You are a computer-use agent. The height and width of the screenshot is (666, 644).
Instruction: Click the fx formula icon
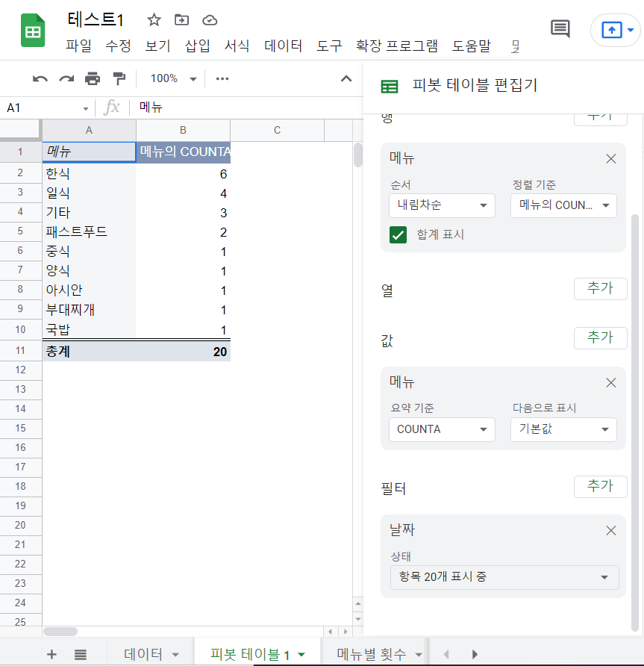click(x=112, y=108)
